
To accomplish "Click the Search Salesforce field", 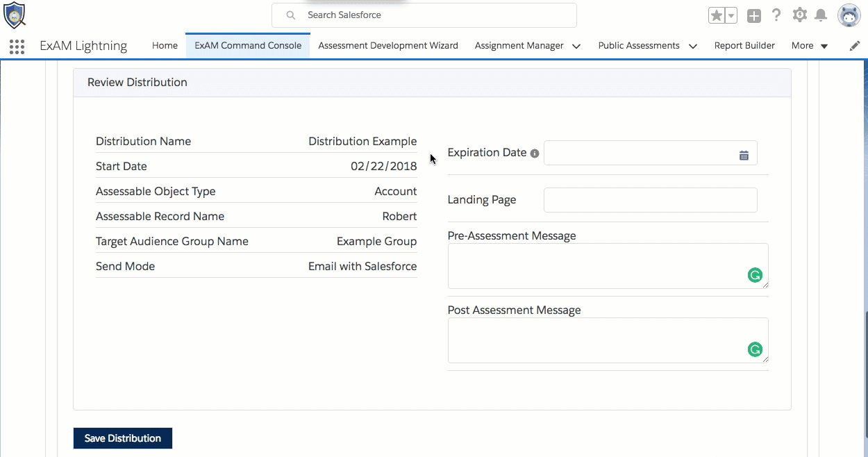I will [424, 15].
